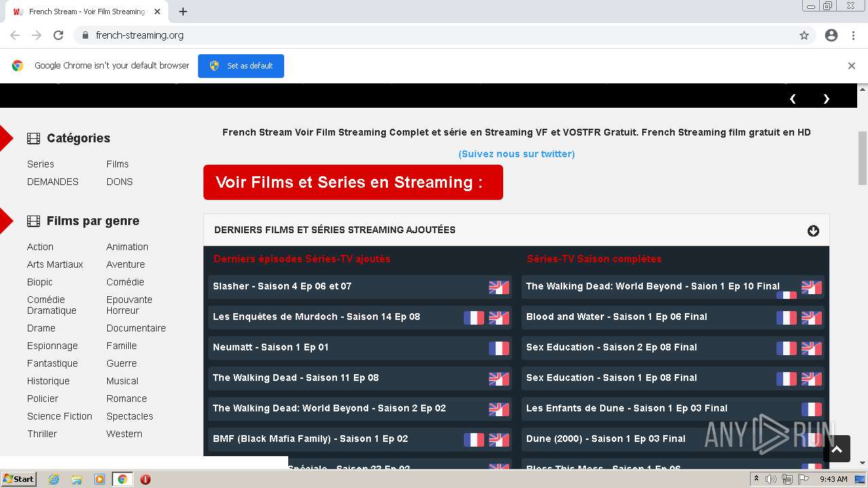868x488 pixels.
Task: Open the Films category
Action: click(117, 164)
